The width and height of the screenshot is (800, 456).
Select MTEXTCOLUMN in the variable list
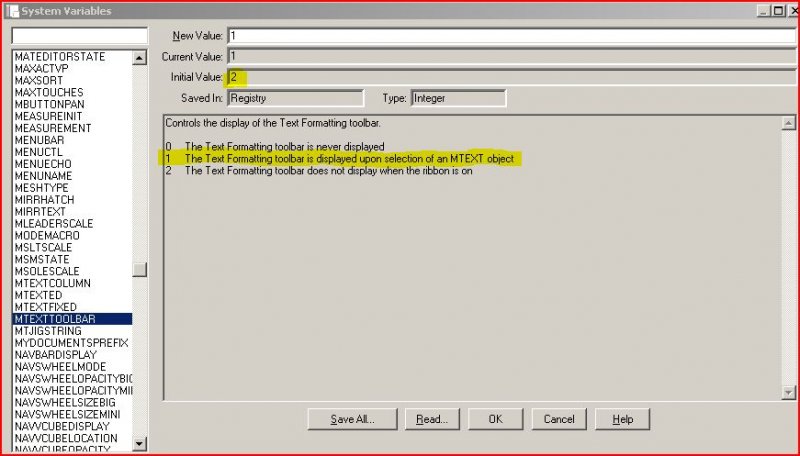72,283
